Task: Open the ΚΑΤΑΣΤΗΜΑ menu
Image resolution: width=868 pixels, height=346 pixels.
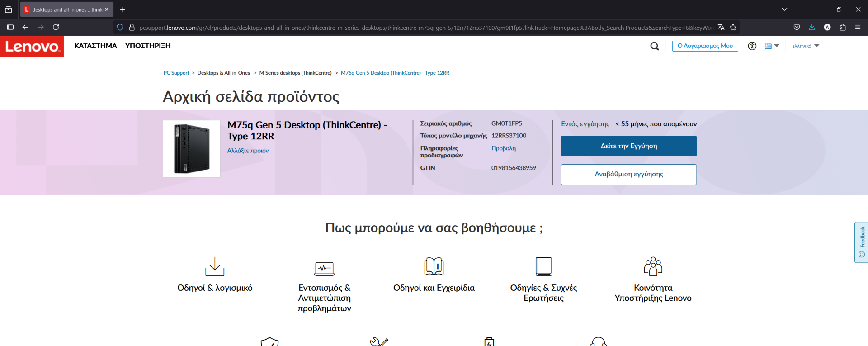Action: (95, 46)
